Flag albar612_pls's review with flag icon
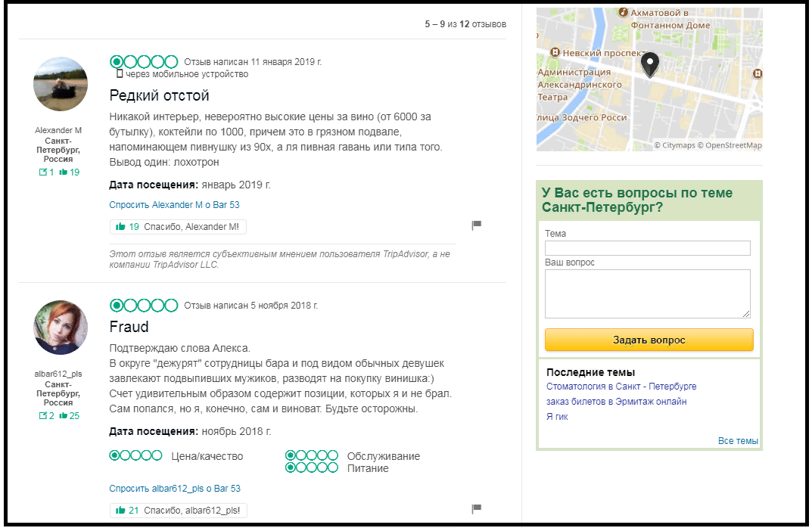This screenshot has height=528, width=812. tap(477, 509)
